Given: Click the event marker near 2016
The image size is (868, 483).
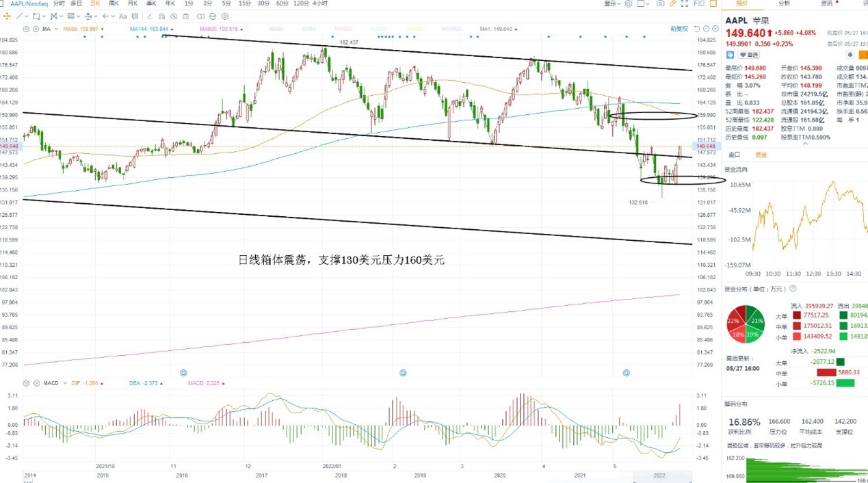Looking at the screenshot, I should click(x=183, y=373).
